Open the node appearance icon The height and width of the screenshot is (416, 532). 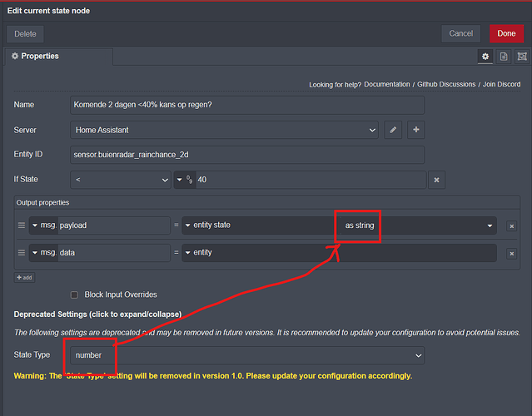point(522,57)
